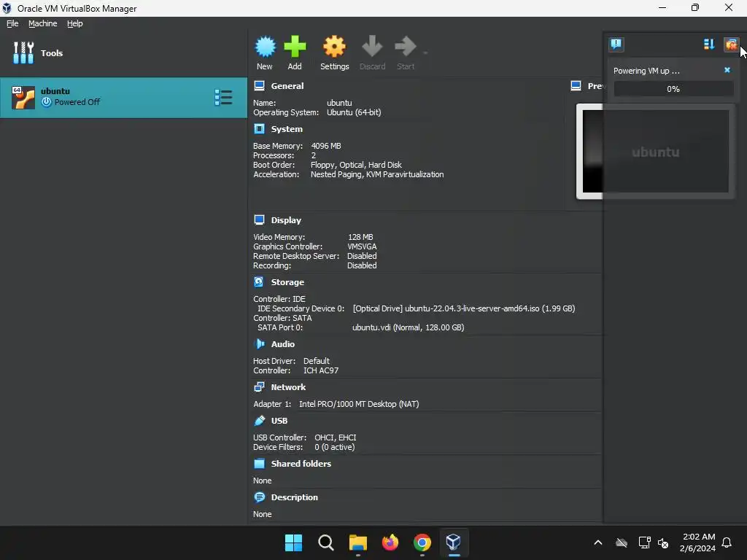Toggle the notification sort order icon
Image resolution: width=747 pixels, height=560 pixels.
click(x=709, y=44)
